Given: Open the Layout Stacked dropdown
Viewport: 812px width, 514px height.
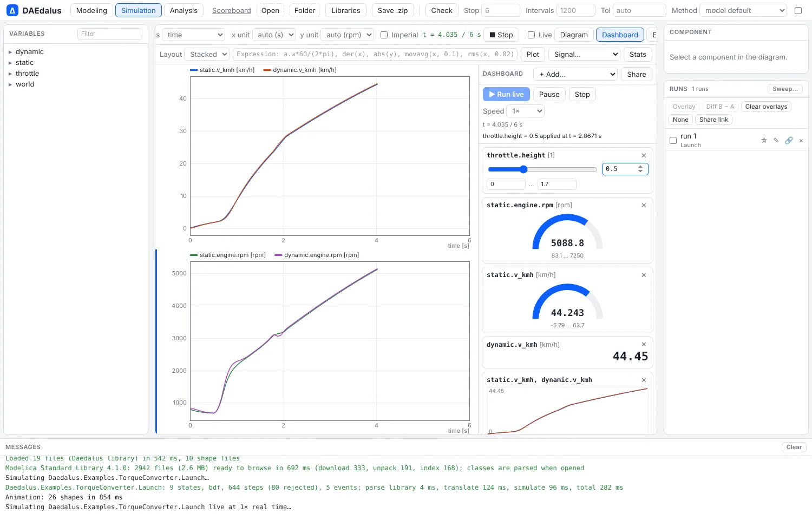Looking at the screenshot, I should (207, 54).
